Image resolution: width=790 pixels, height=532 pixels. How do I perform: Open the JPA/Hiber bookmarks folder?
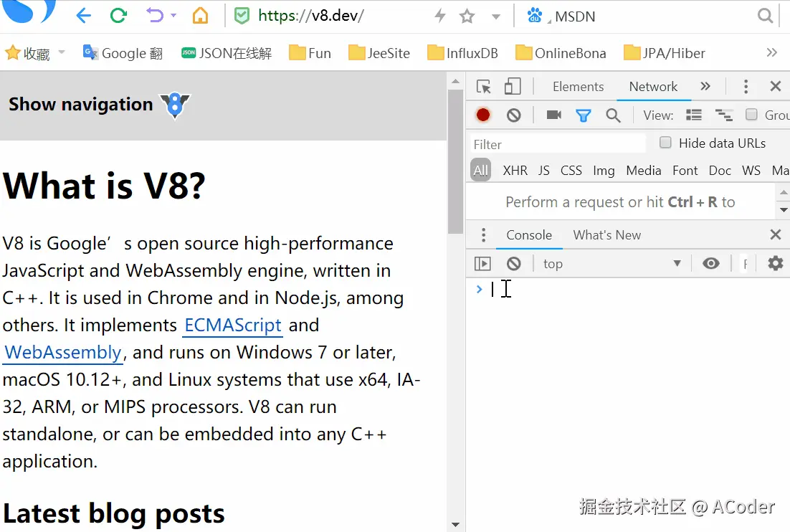664,53
